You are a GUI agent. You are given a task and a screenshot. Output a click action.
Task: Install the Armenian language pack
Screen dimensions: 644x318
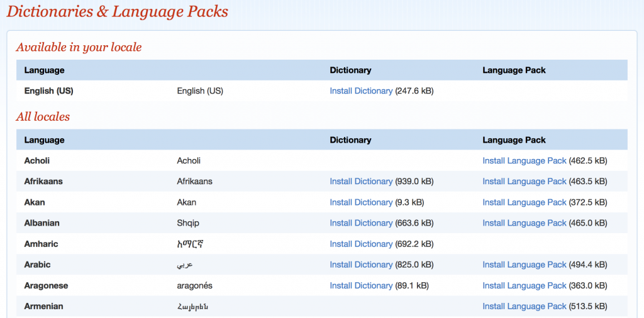point(524,306)
